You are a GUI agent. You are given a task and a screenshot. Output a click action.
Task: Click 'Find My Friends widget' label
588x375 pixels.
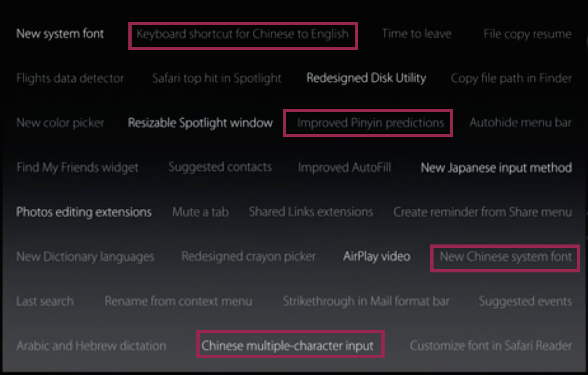77,167
